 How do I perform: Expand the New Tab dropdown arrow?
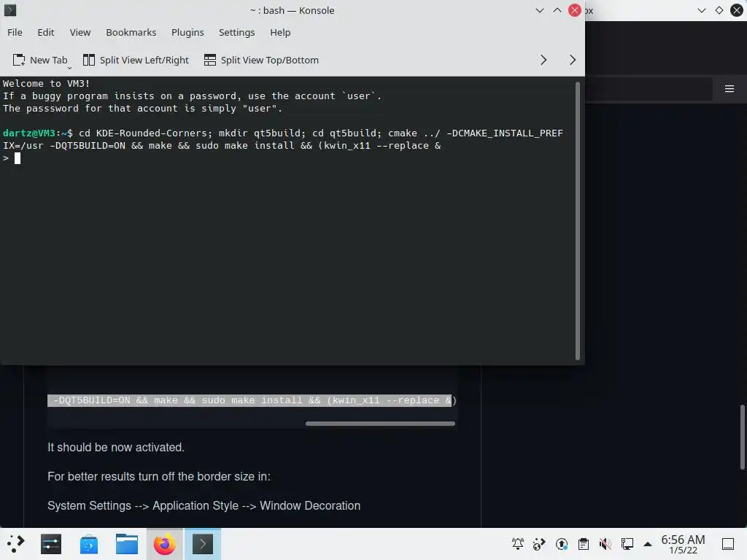point(69,68)
